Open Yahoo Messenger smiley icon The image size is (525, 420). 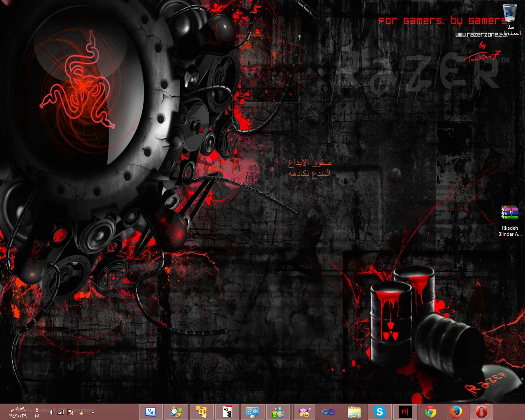[x=304, y=412]
